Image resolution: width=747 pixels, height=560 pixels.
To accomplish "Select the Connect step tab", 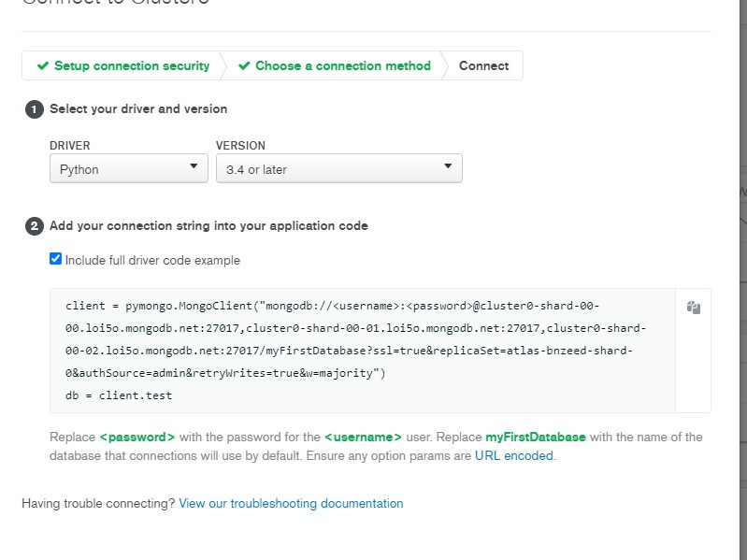I will pos(483,66).
